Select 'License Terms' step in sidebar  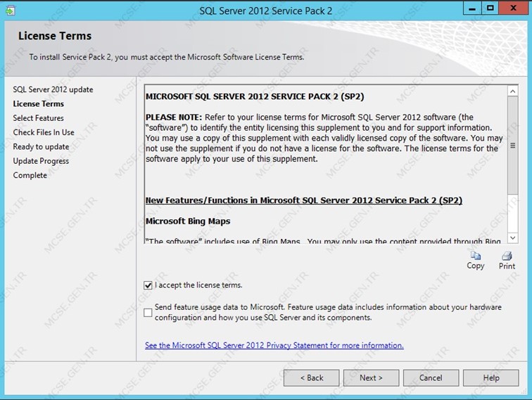38,104
